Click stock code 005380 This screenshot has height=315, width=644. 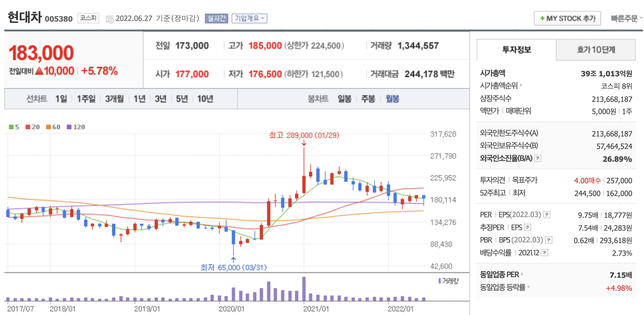[x=59, y=19]
